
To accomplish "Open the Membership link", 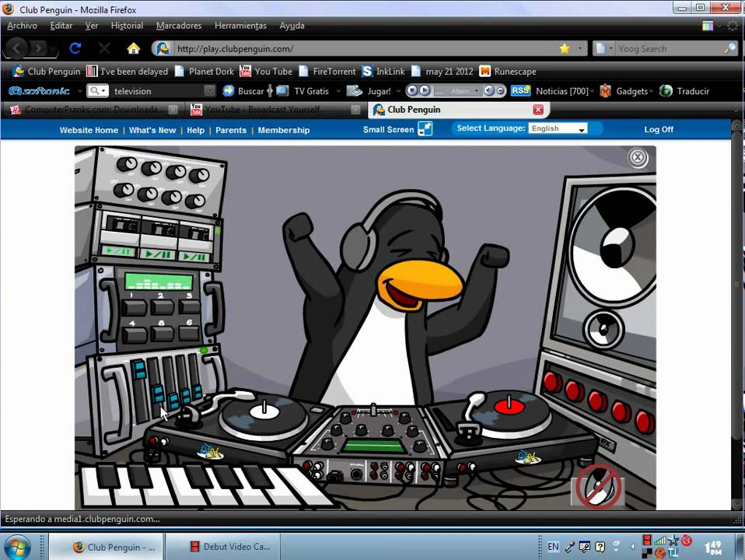I will click(x=284, y=130).
